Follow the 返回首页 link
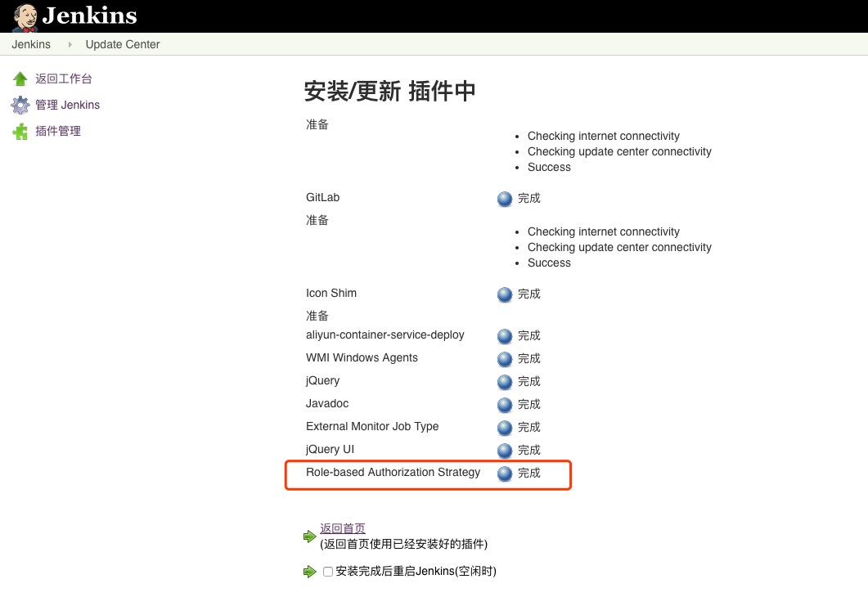The height and width of the screenshot is (606, 868). tap(343, 528)
